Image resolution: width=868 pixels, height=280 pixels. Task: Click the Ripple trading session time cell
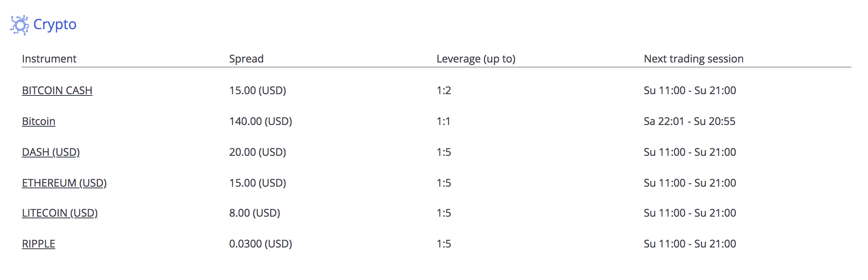click(x=690, y=244)
